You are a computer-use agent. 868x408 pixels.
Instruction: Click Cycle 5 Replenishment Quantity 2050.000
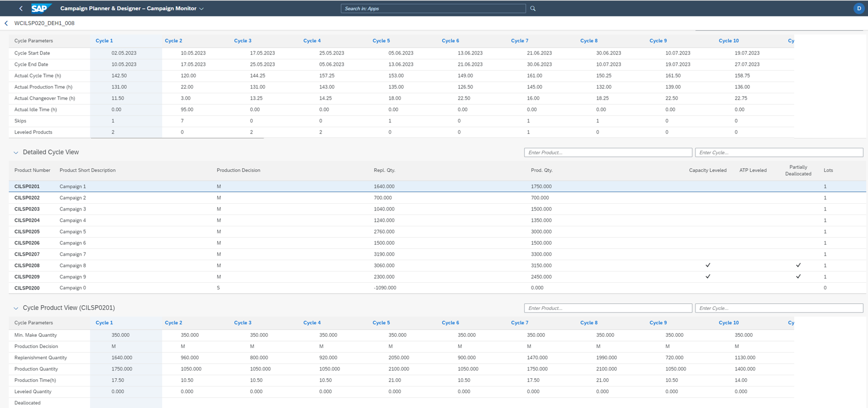tap(399, 358)
